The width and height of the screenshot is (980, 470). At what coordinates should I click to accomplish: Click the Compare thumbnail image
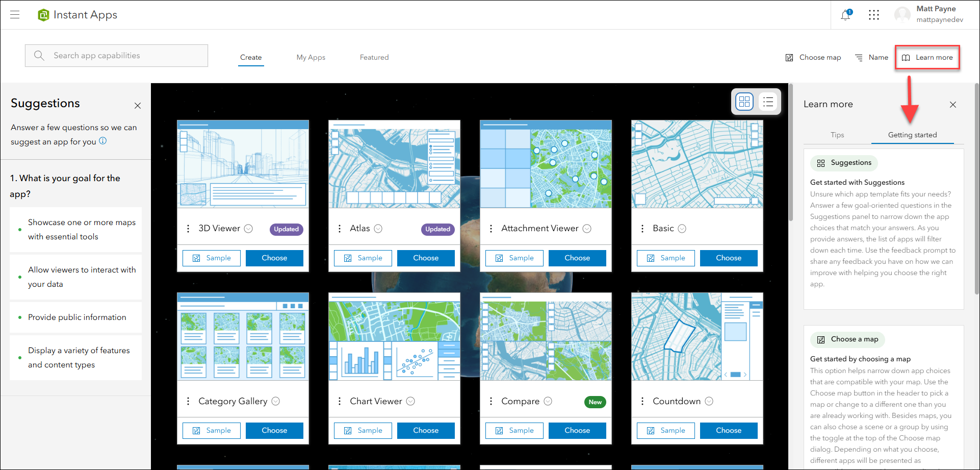point(546,336)
